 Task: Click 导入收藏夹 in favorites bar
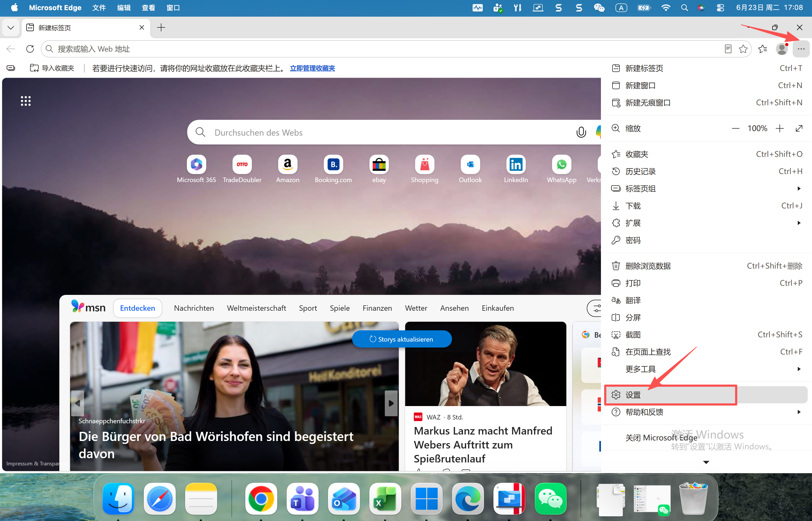click(52, 68)
